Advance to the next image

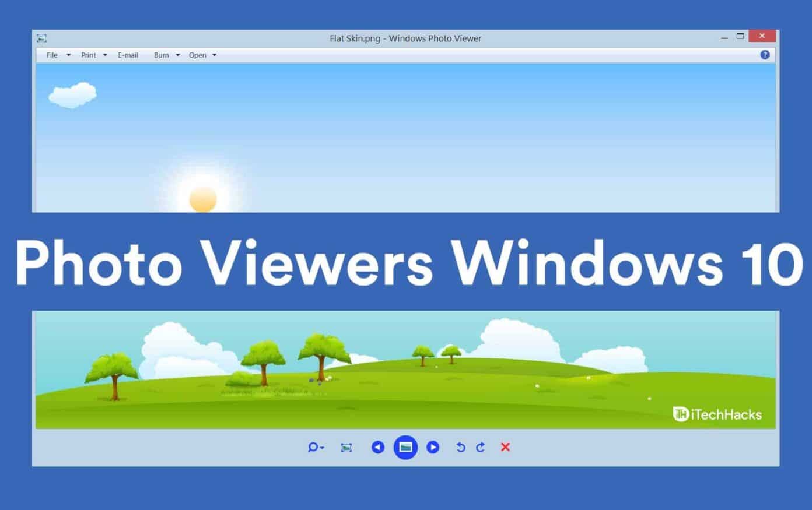(433, 448)
